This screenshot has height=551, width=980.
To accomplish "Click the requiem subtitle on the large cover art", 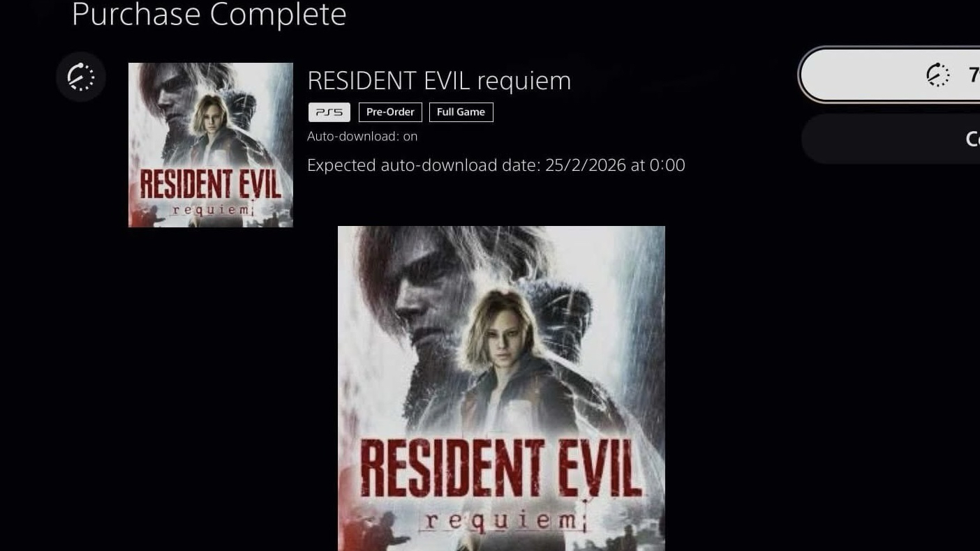I will click(501, 520).
